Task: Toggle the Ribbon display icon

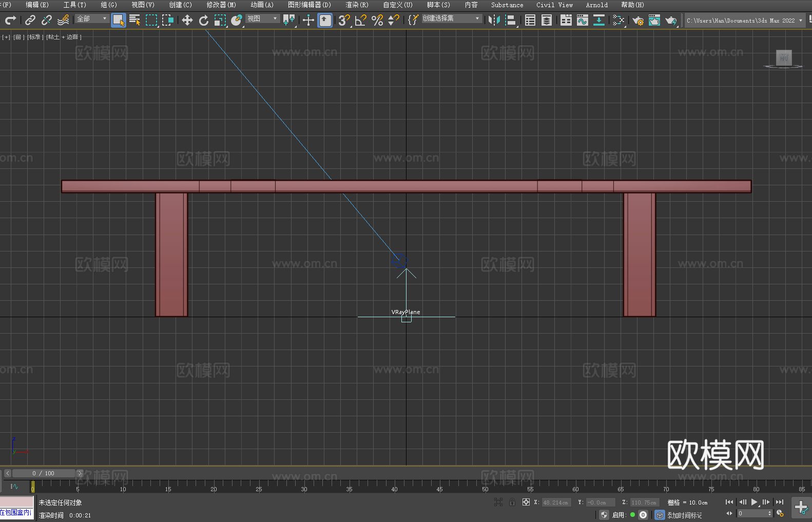Action: point(566,20)
